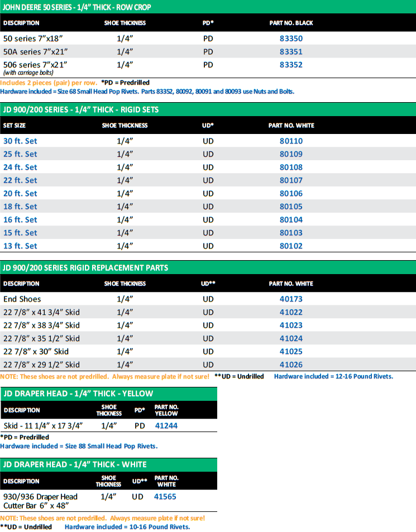The width and height of the screenshot is (416, 532).
Task: Select the 24 ft. Set row label
Action: pyautogui.click(x=20, y=167)
